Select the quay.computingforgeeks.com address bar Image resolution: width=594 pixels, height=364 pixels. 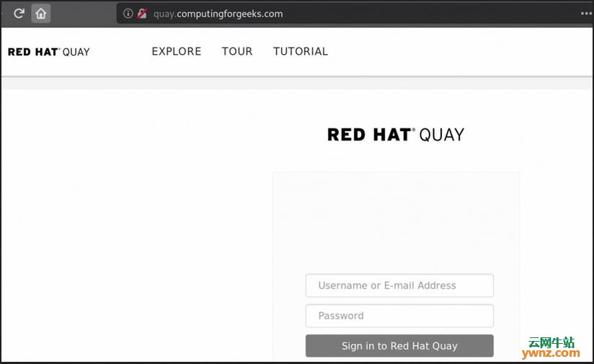(218, 14)
